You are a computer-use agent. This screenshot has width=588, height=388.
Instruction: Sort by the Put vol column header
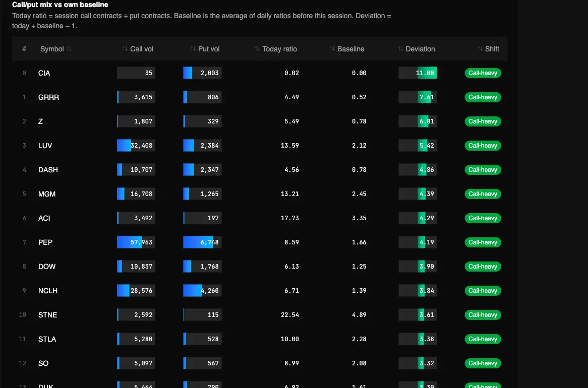point(205,49)
